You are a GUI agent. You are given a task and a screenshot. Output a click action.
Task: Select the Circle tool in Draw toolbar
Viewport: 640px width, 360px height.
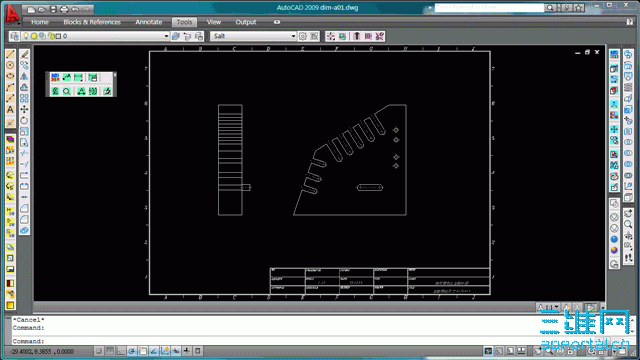click(10, 65)
